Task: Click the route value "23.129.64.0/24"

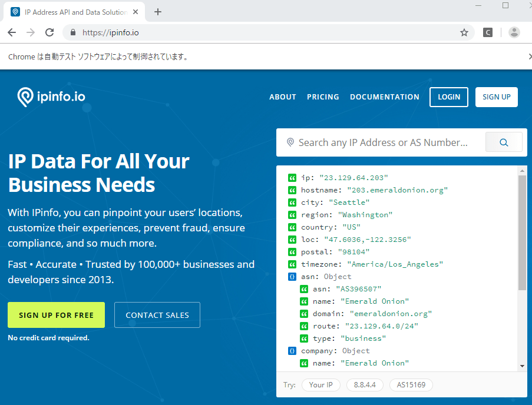Action: [381, 326]
